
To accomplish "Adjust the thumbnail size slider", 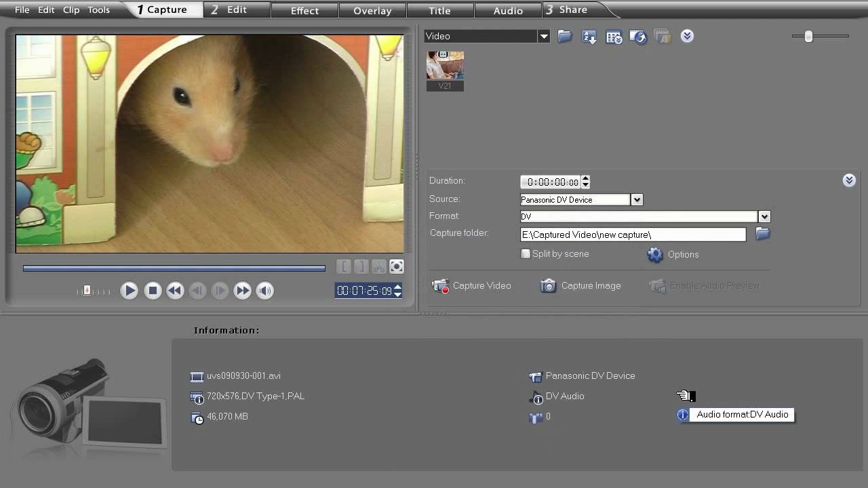I will 808,37.
